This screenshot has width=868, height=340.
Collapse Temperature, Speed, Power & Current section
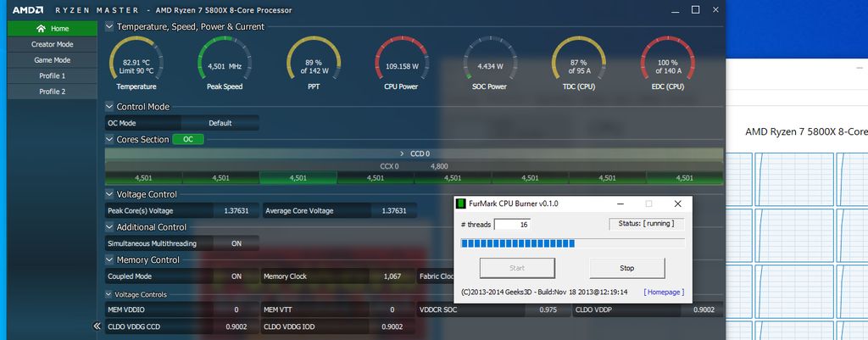(x=109, y=26)
